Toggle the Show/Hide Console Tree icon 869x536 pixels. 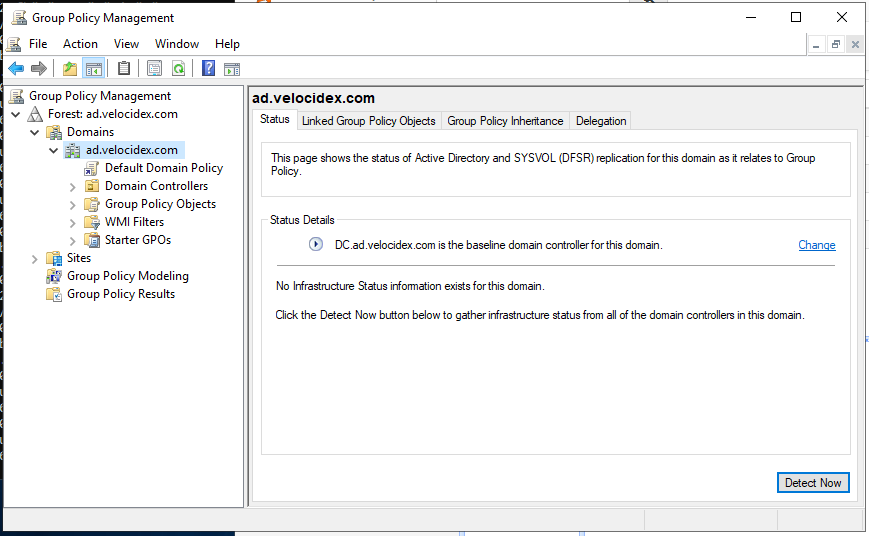(93, 69)
